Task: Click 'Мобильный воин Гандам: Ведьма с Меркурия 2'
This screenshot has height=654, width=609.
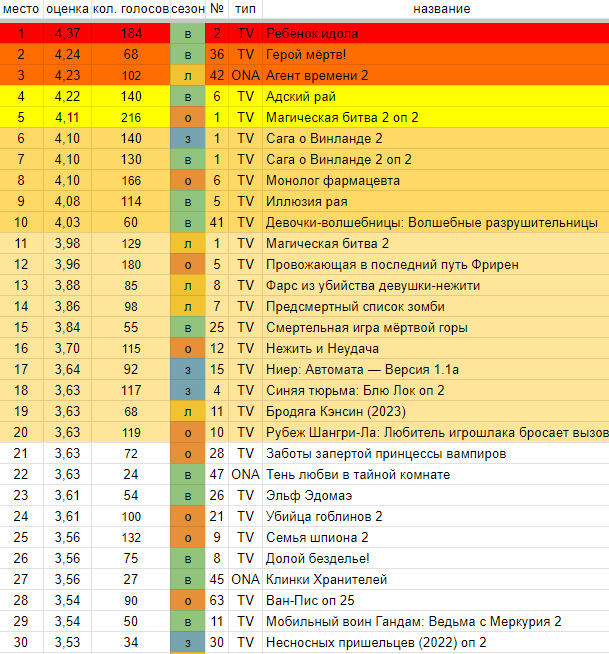Action: coord(435,621)
